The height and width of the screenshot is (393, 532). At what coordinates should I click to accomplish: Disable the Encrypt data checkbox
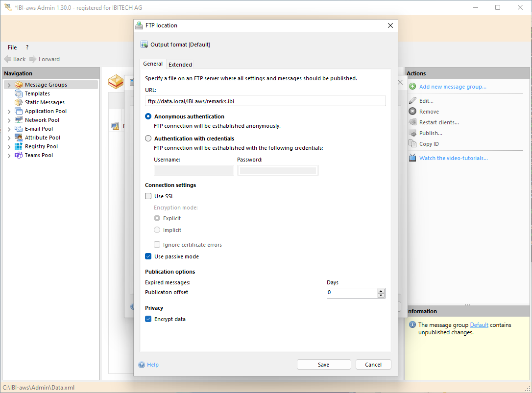pos(148,319)
